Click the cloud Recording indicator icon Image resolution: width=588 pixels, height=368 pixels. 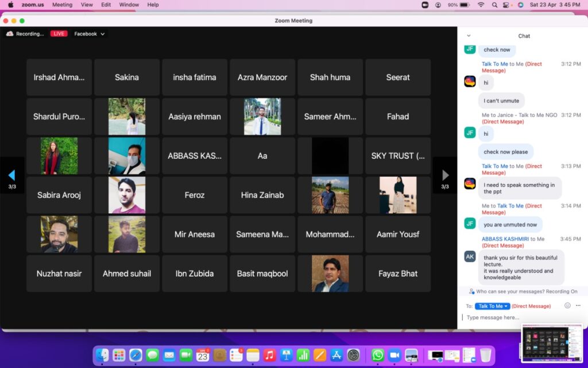tap(10, 34)
